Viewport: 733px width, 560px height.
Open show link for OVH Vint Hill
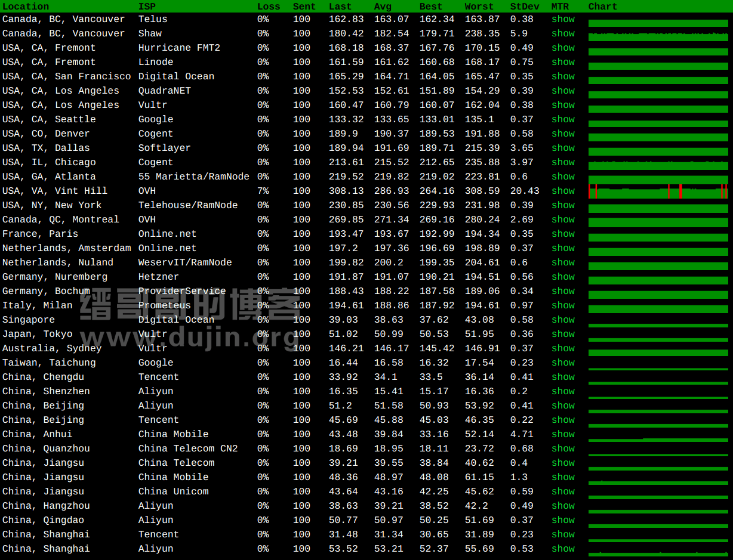(x=563, y=191)
